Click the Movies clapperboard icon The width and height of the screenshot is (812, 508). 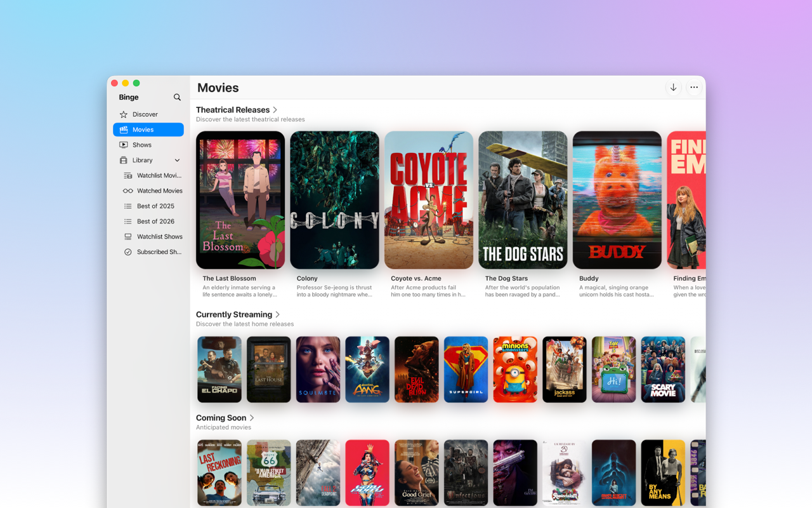(x=124, y=130)
